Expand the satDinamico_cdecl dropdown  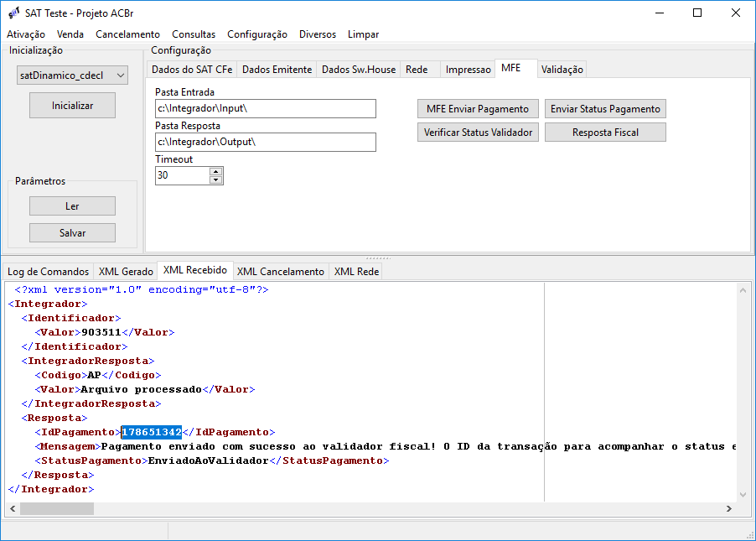point(121,75)
